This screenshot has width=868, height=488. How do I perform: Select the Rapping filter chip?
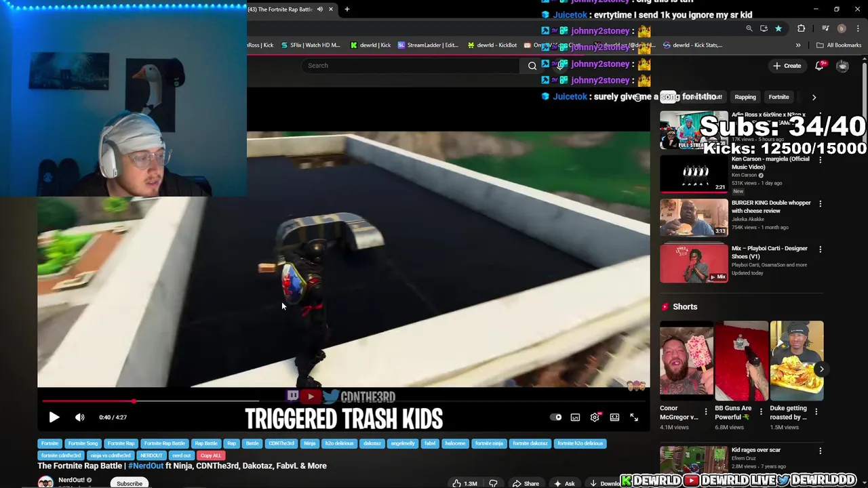pos(745,97)
